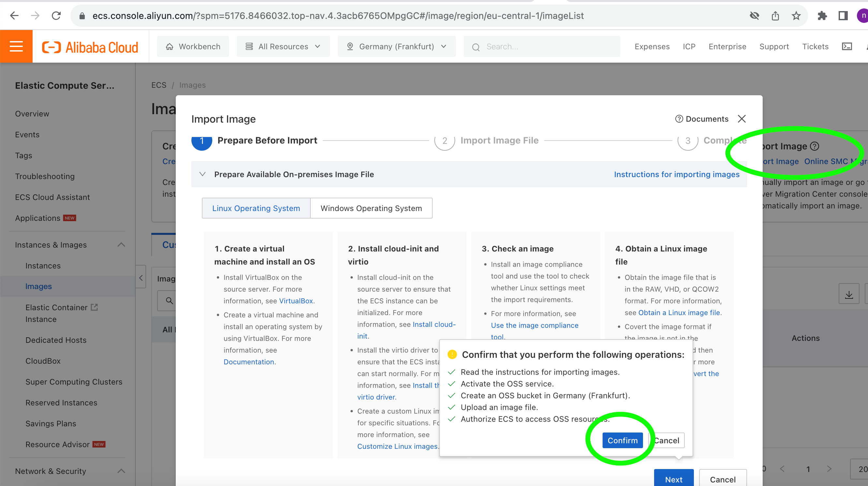Open Instructions for importing images link

click(x=677, y=174)
